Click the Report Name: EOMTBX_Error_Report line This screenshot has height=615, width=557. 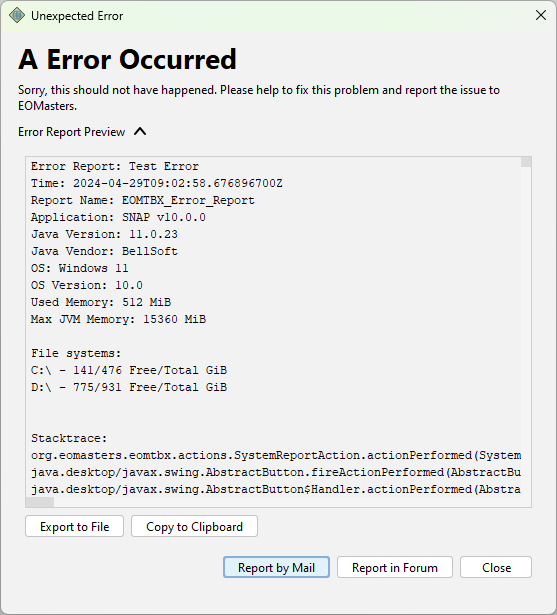tap(143, 200)
